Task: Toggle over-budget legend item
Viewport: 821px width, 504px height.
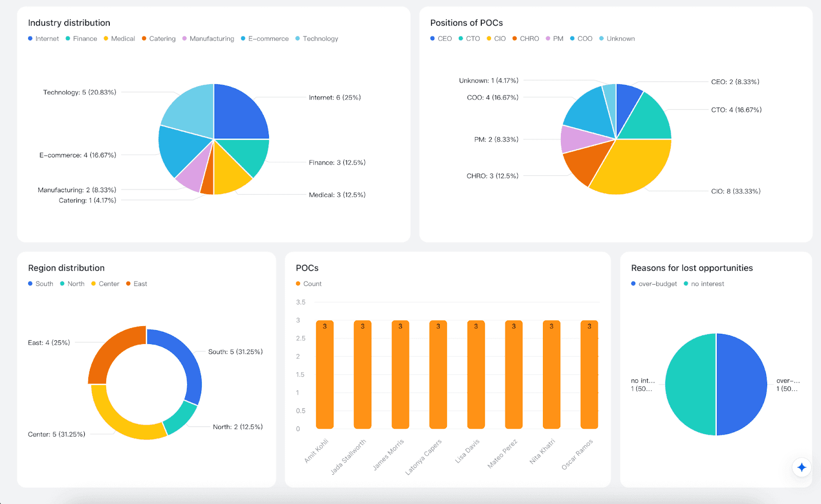Action: pyautogui.click(x=654, y=284)
